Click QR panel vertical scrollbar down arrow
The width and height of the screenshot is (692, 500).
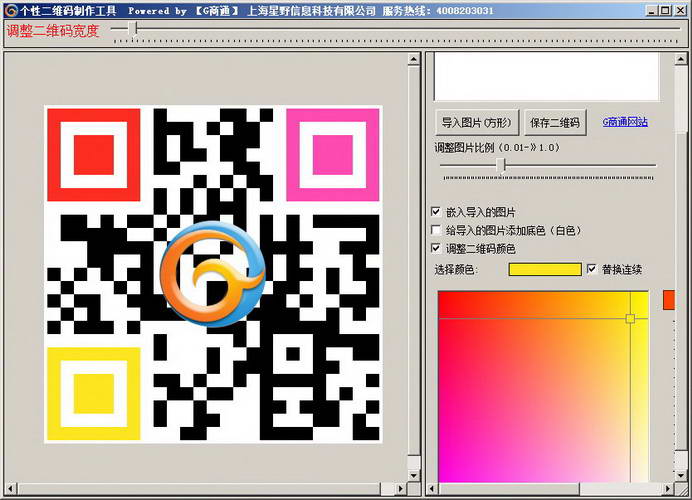(x=414, y=476)
